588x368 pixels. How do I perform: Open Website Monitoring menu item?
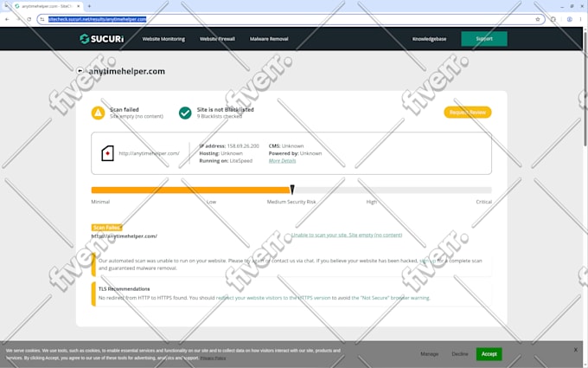163,39
